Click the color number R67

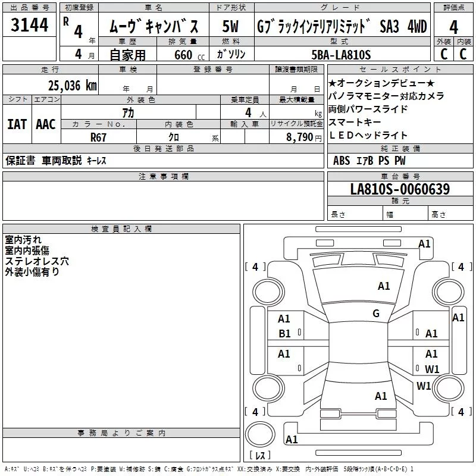[99, 137]
